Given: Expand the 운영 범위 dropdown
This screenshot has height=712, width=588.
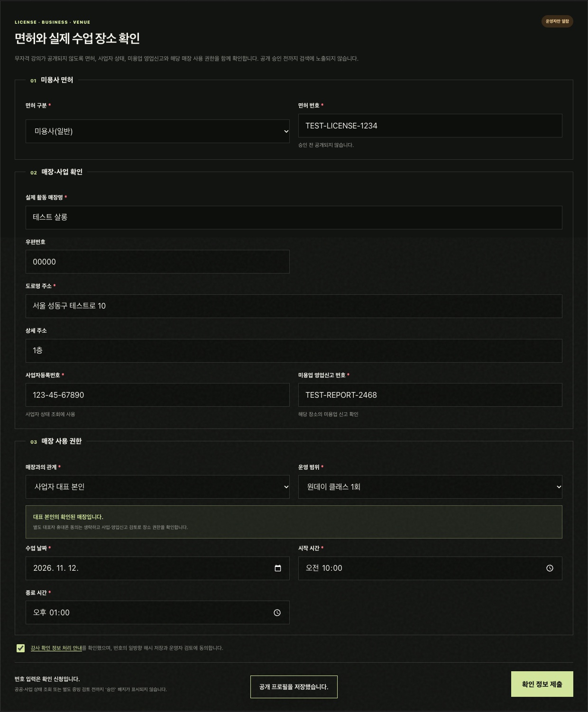Looking at the screenshot, I should tap(430, 487).
